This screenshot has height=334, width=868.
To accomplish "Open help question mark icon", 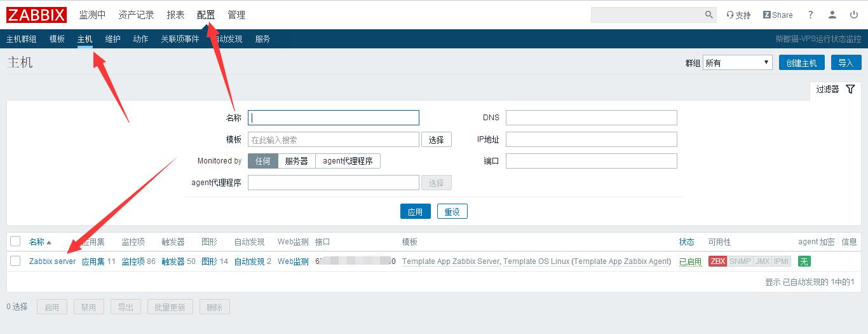I will tap(810, 15).
